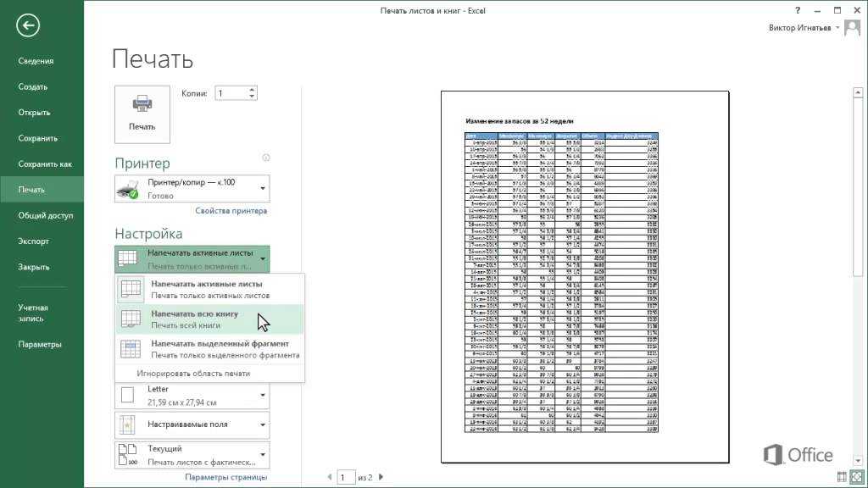Click the print preview page thumbnail
Viewport: 868px width, 488px height.
click(585, 277)
